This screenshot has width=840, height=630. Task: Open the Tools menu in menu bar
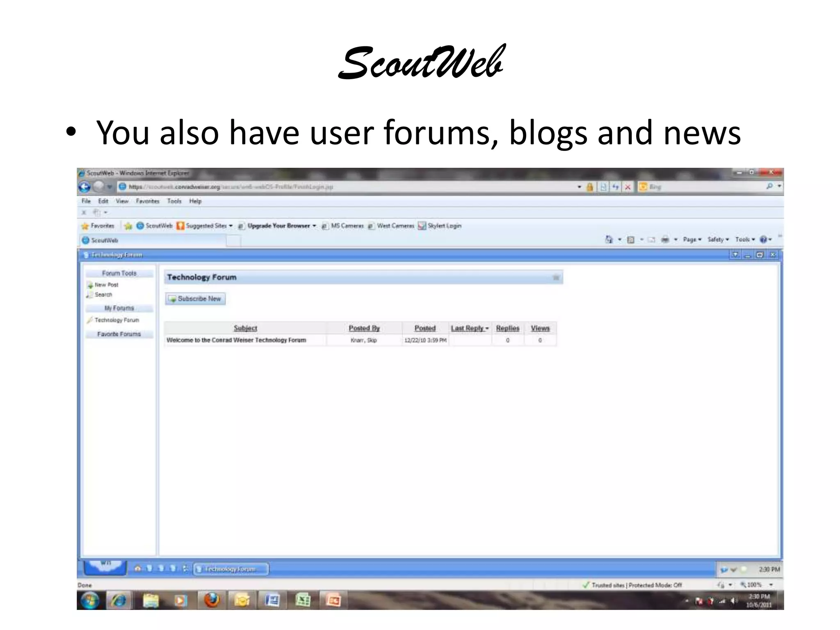tap(174, 201)
